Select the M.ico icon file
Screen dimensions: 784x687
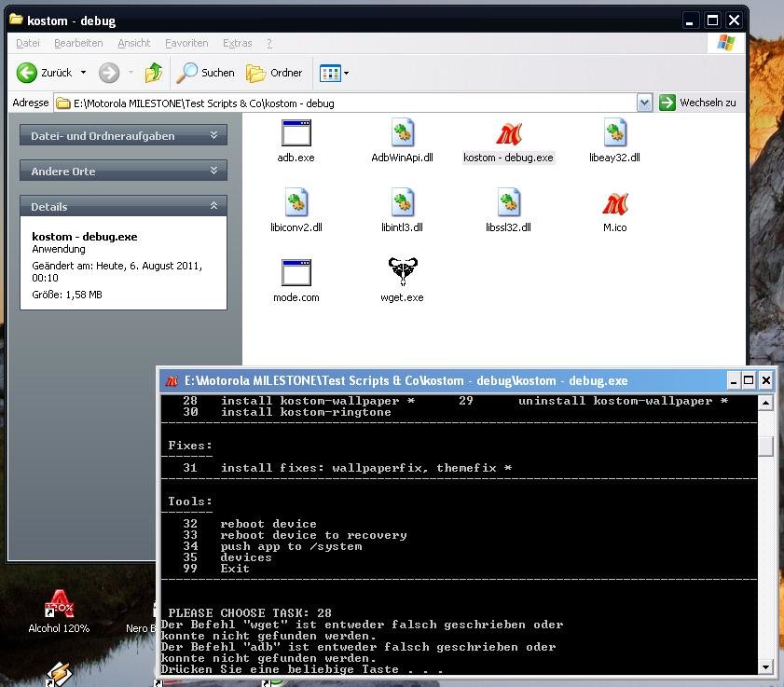click(615, 204)
